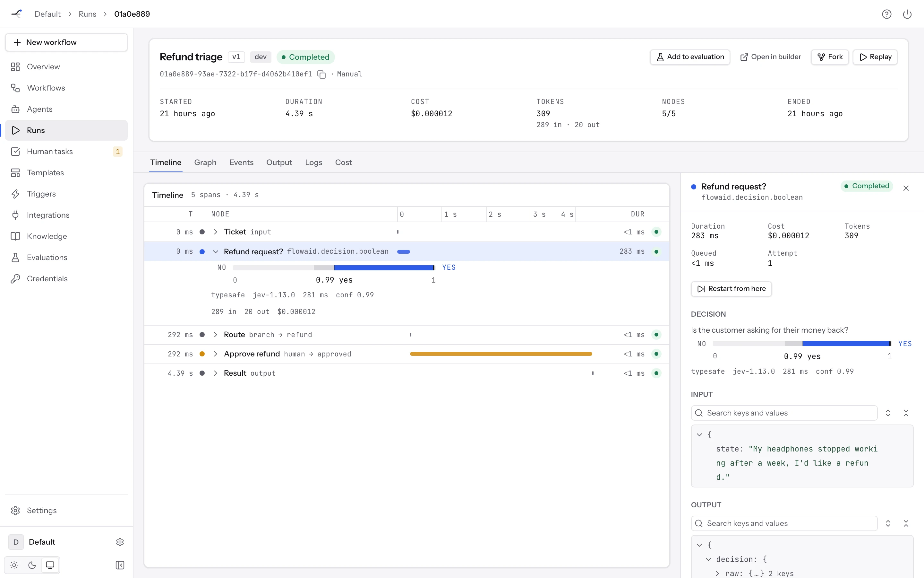924x578 pixels.
Task: Collapse the sidebar panel icon
Action: click(x=120, y=565)
